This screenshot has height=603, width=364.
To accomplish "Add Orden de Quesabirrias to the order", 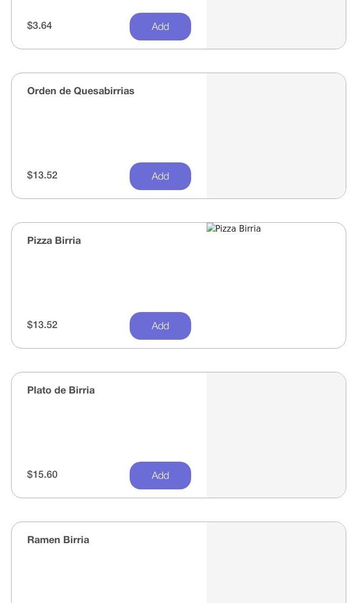I will 160,176.
